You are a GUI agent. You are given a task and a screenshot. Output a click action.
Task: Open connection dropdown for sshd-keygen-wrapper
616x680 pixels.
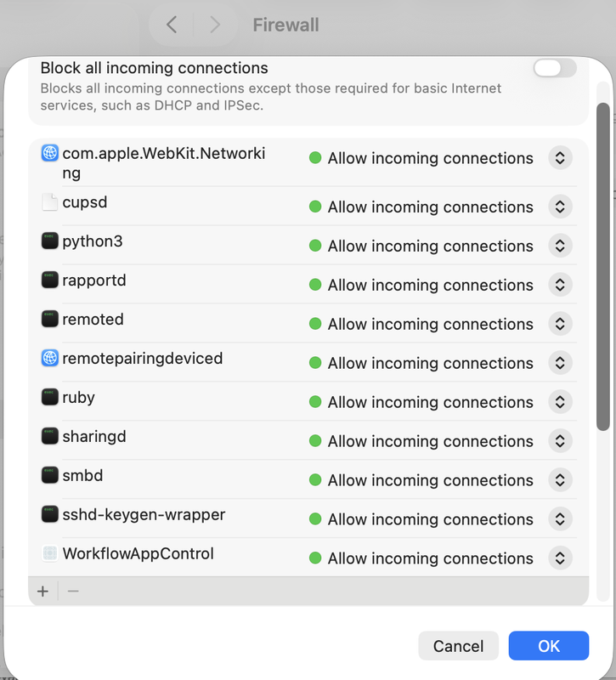pos(560,518)
